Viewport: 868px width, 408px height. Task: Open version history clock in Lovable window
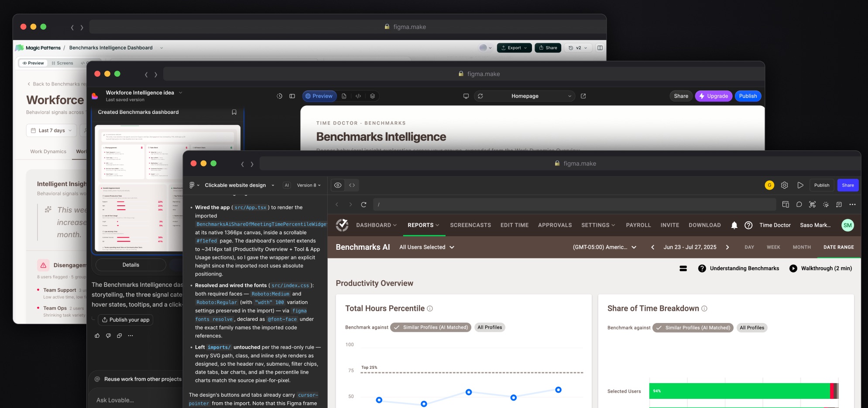[279, 96]
